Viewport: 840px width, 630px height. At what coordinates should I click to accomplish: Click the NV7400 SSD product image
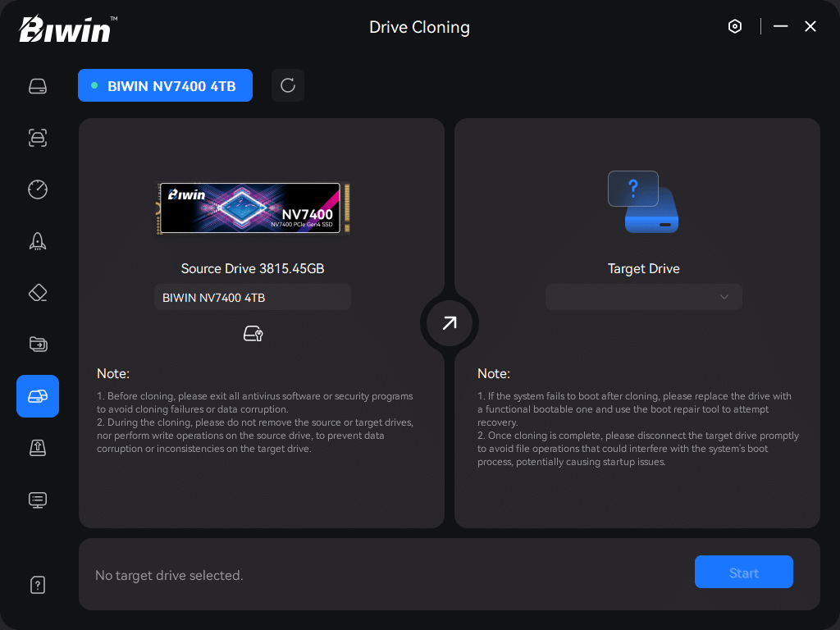(x=253, y=208)
